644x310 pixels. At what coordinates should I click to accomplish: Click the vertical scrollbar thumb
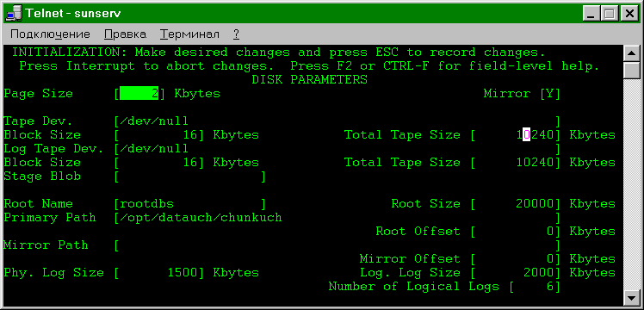tap(632, 70)
